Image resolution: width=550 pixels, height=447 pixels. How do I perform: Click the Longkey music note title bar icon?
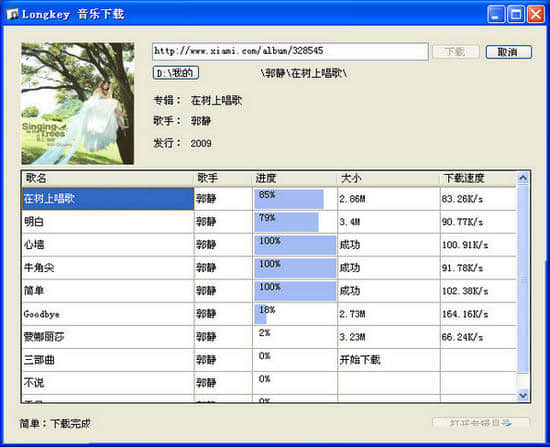(12, 14)
